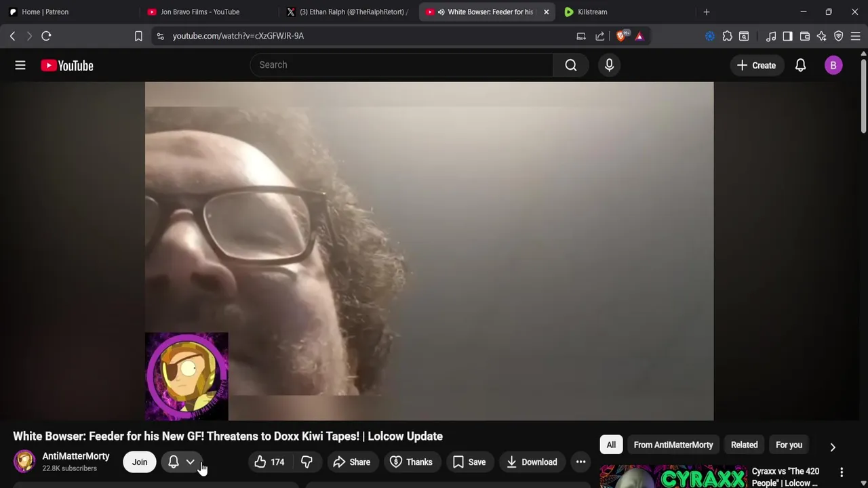The height and width of the screenshot is (488, 868).
Task: Click the install app icon in address bar
Action: click(x=581, y=36)
